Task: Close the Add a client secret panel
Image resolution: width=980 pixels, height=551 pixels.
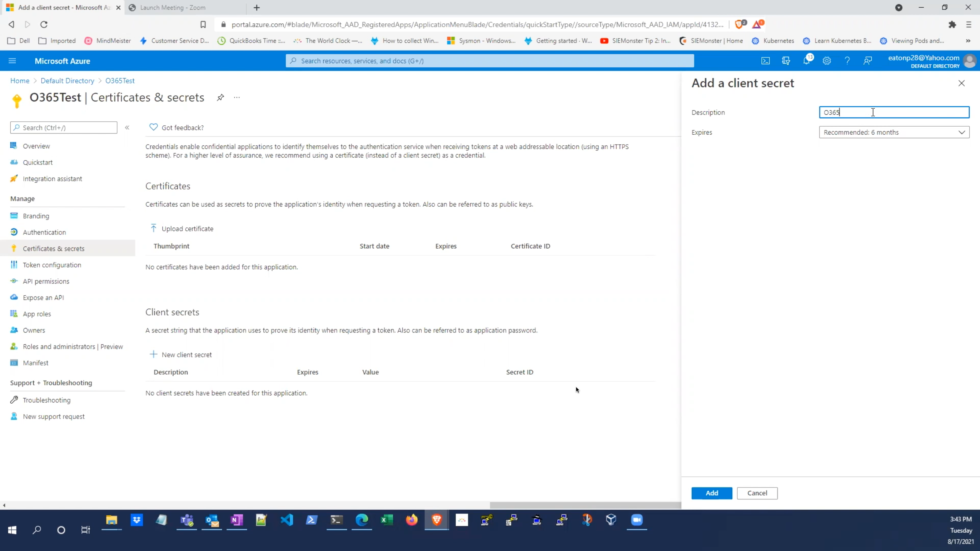Action: point(961,83)
